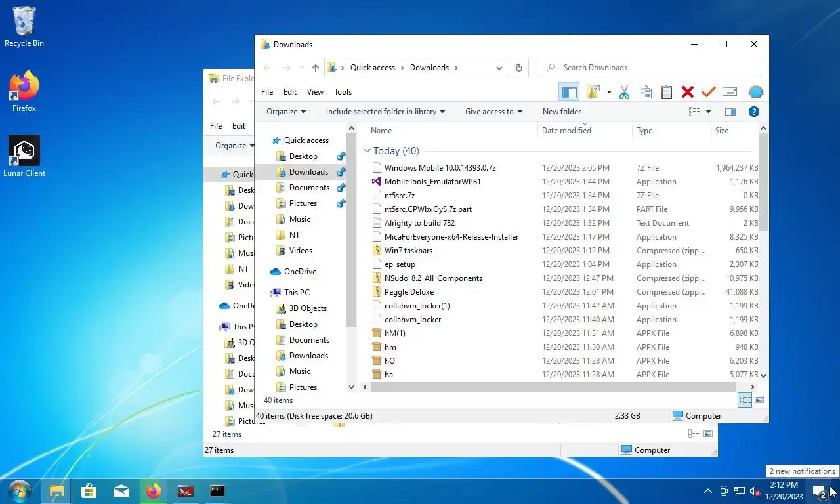Click the Paste clipboard icon
This screenshot has width=840, height=504.
coord(667,93)
